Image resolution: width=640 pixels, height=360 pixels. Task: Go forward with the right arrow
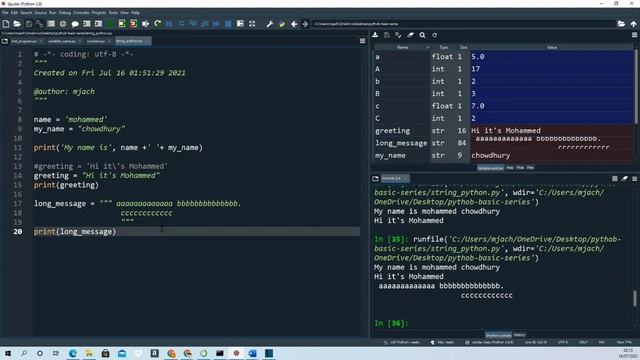tap(304, 24)
